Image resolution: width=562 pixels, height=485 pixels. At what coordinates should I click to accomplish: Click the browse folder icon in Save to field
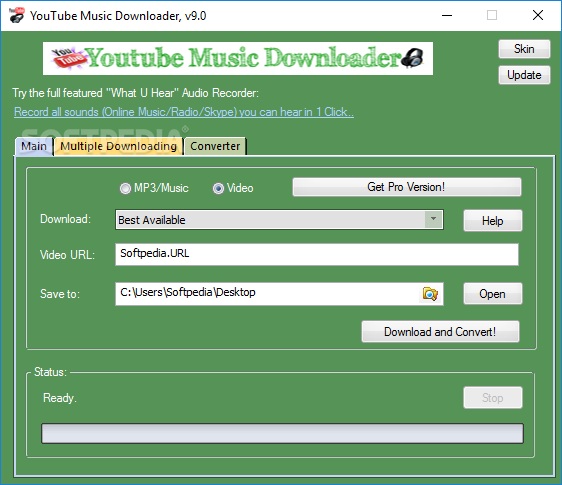(430, 294)
